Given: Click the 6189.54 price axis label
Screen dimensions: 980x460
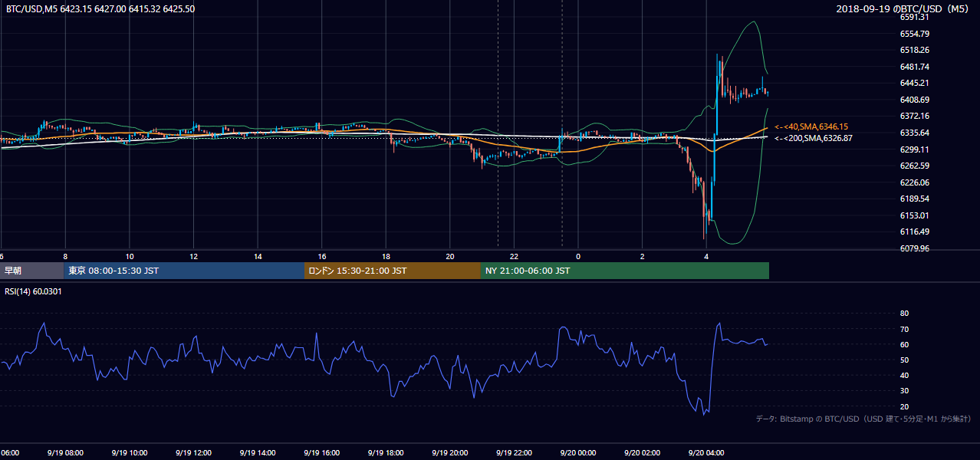Looking at the screenshot, I should [x=915, y=199].
